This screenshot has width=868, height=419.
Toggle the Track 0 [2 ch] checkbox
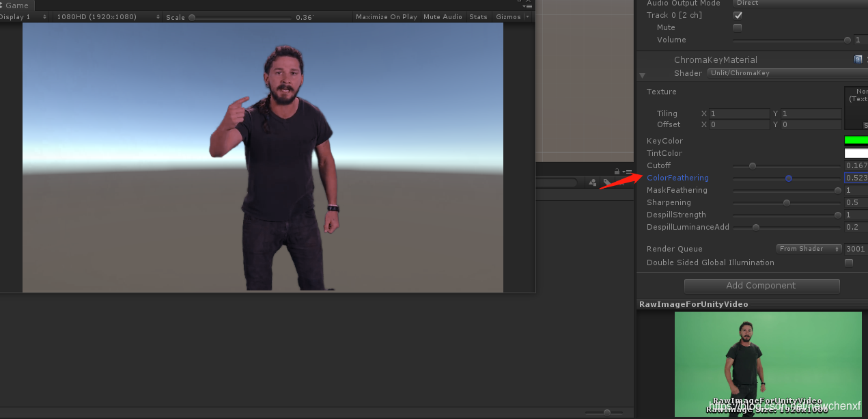coord(738,15)
